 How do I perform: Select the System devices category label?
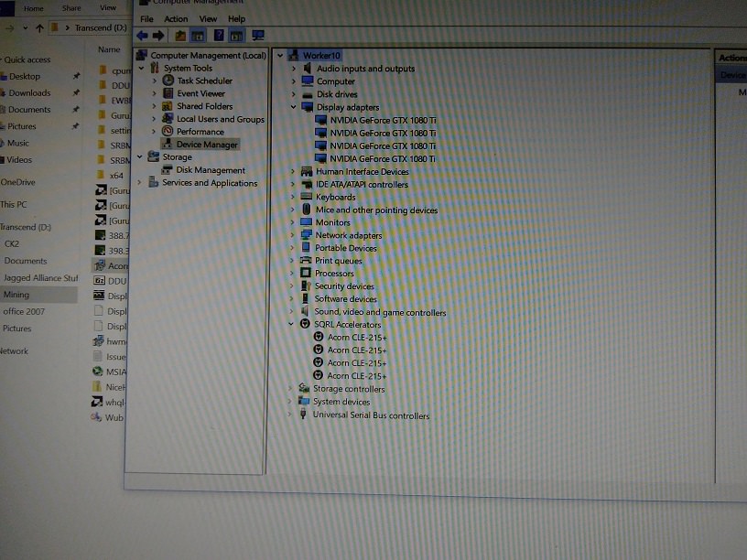341,402
